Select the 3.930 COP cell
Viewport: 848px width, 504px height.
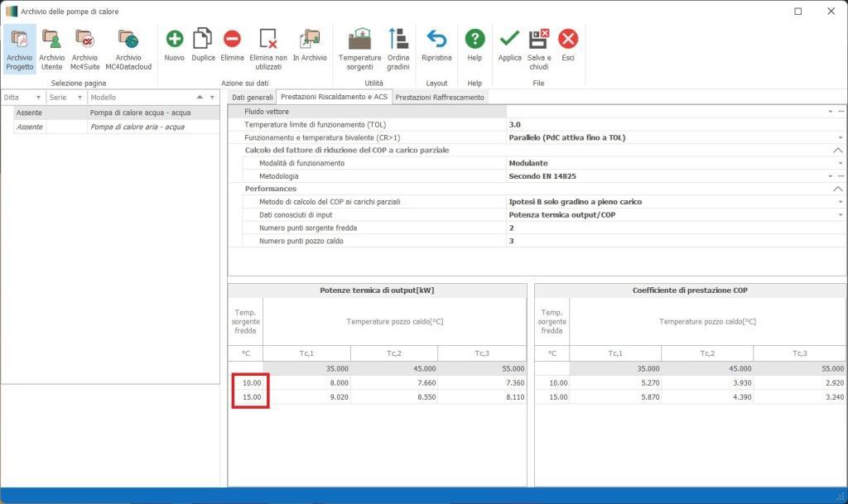coord(707,383)
